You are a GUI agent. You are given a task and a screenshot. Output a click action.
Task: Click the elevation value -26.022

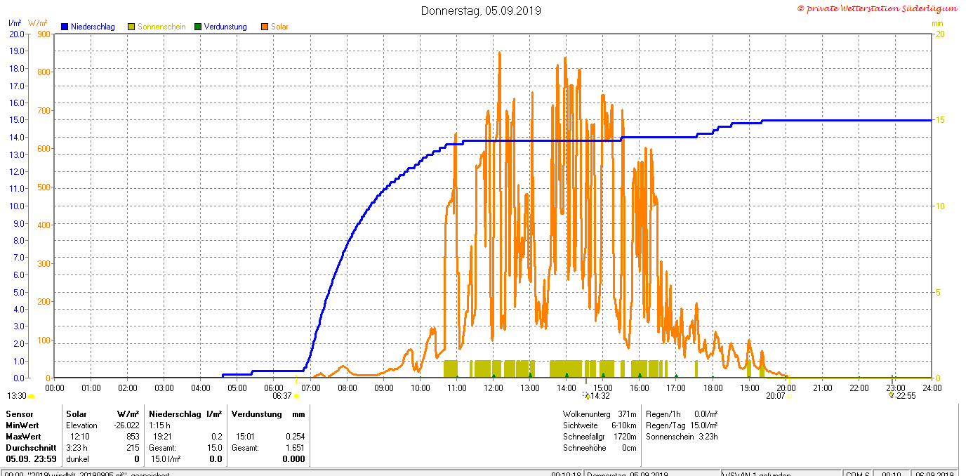[x=126, y=425]
